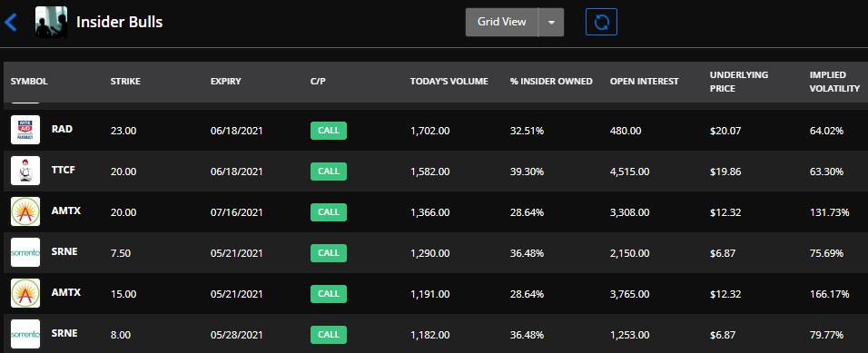Click implied volatility 64.02%

pos(826,132)
